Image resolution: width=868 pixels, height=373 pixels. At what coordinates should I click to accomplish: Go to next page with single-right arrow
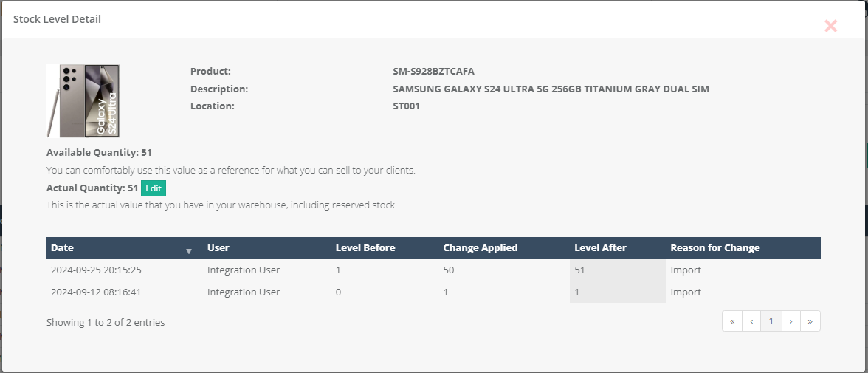(790, 321)
